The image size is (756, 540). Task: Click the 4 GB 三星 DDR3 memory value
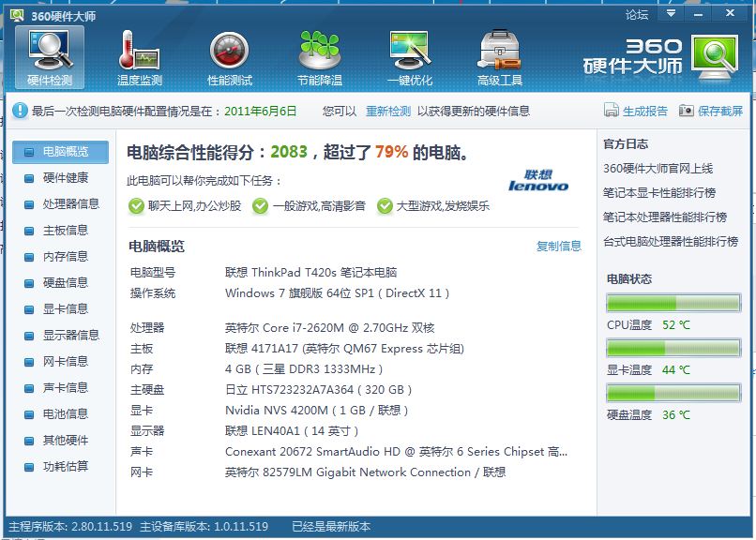(304, 369)
